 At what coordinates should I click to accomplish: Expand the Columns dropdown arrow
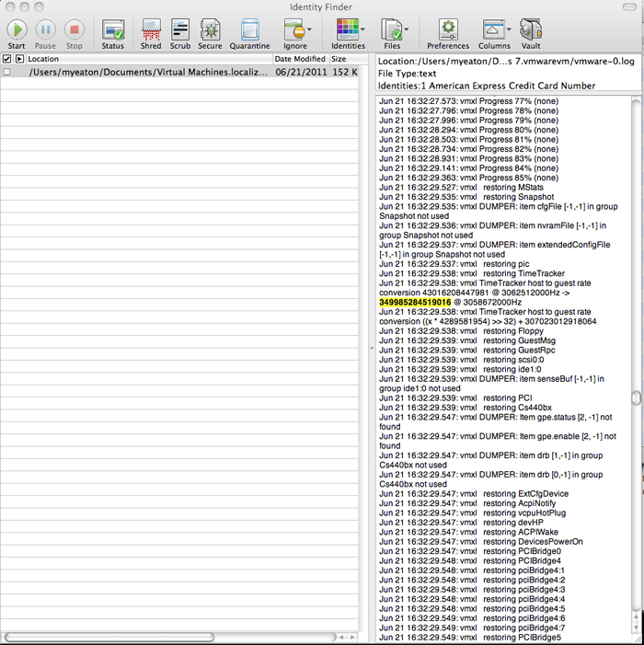pos(509,29)
